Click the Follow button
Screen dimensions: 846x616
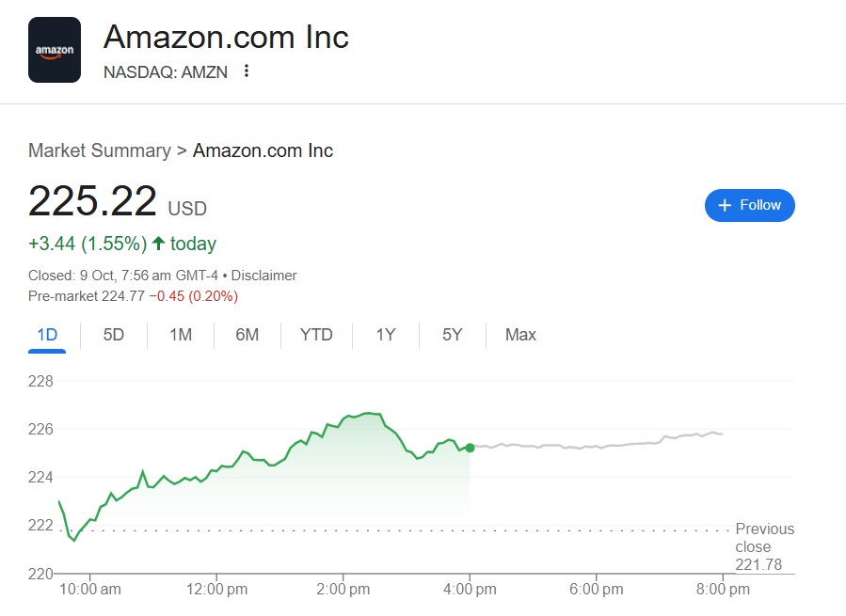click(x=749, y=205)
